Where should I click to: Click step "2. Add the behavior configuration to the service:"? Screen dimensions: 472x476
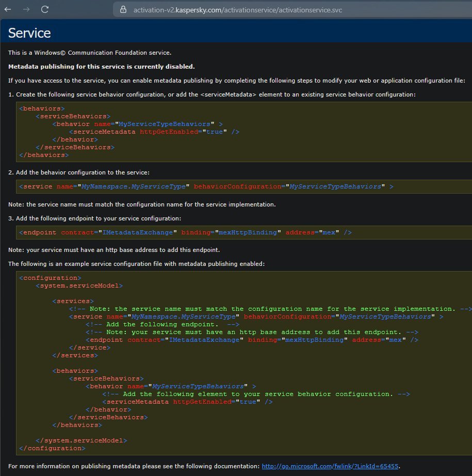(x=79, y=172)
